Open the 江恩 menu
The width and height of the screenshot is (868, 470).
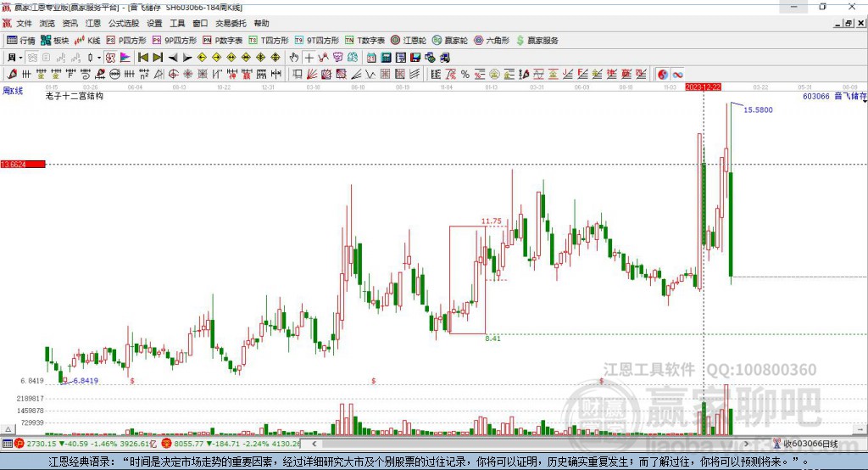[93, 23]
